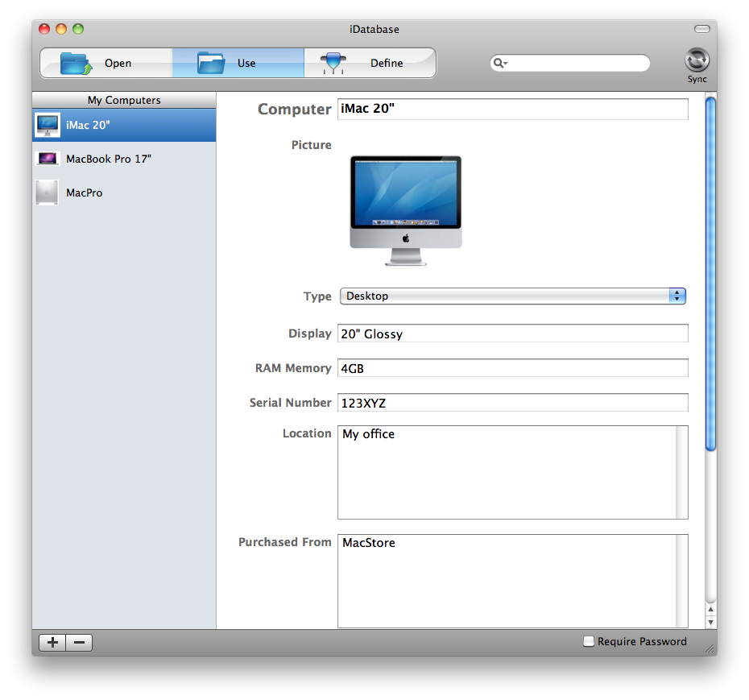Click the Serial Number field

pyautogui.click(x=512, y=403)
